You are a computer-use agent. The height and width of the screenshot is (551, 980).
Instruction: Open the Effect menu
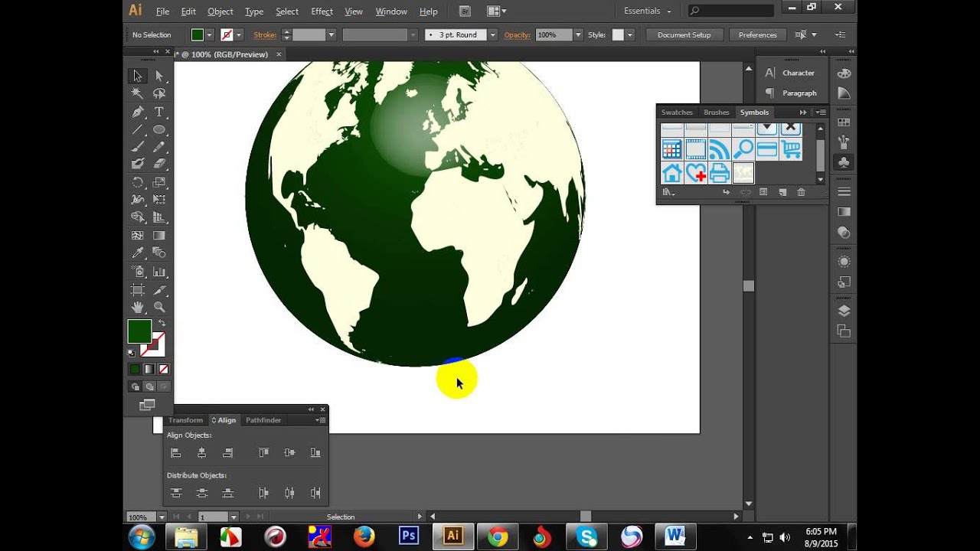click(322, 11)
